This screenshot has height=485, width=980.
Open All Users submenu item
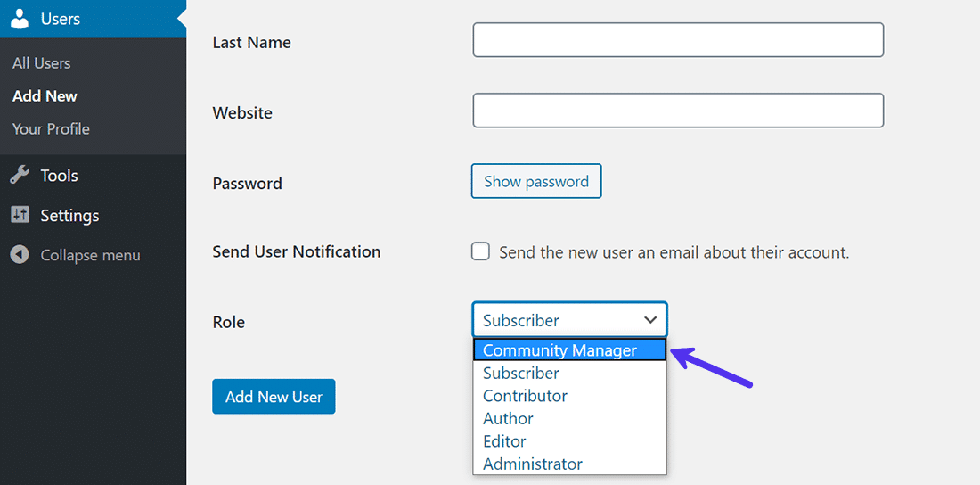click(x=41, y=63)
